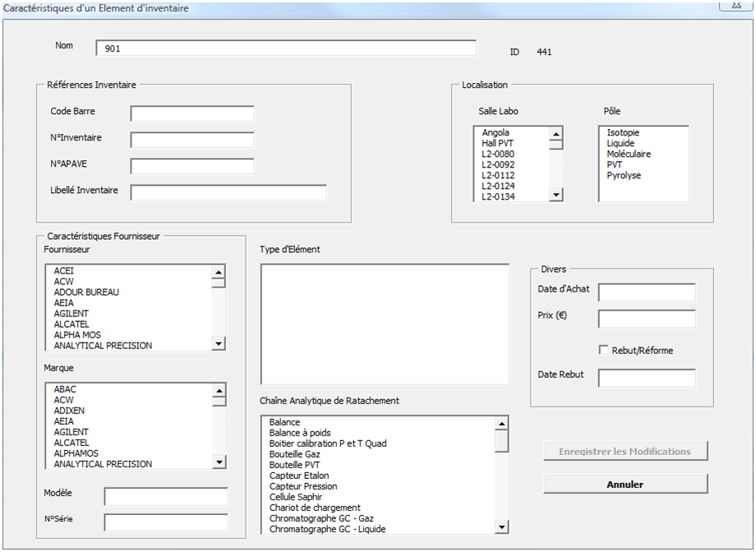Click the Annuler button
The height and width of the screenshot is (552, 756).
pyautogui.click(x=625, y=485)
